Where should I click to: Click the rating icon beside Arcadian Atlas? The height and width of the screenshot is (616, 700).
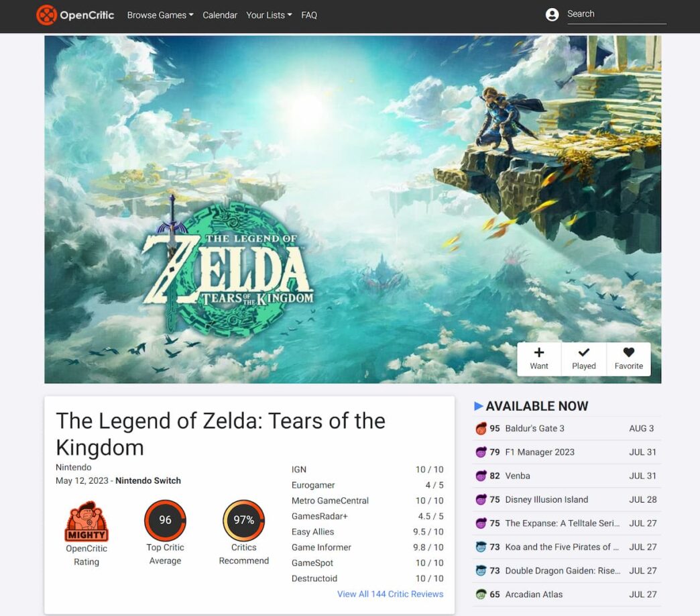click(481, 594)
